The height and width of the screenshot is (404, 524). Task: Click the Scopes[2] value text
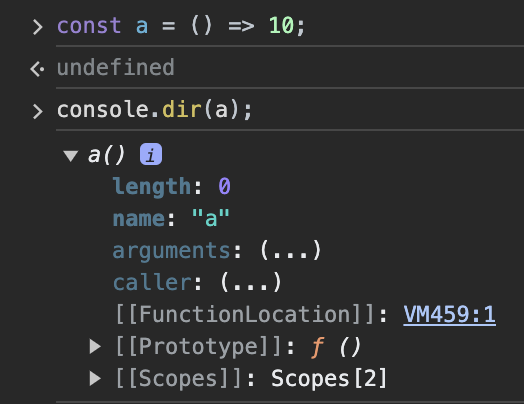pyautogui.click(x=329, y=379)
